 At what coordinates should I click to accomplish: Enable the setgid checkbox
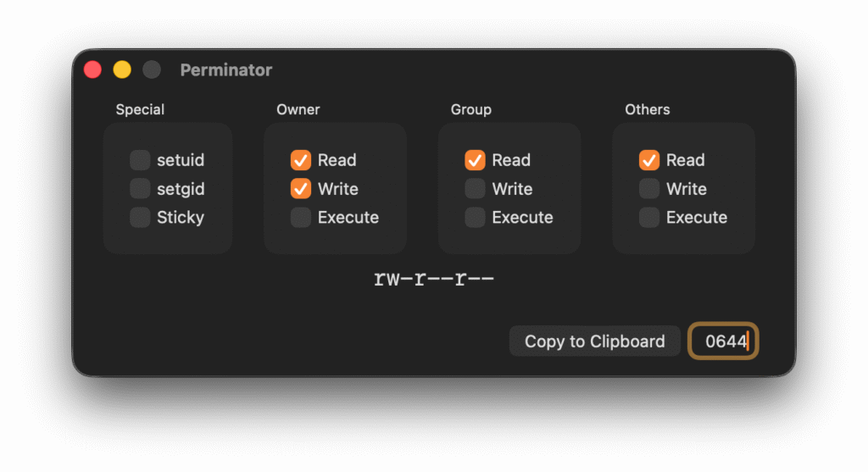140,189
